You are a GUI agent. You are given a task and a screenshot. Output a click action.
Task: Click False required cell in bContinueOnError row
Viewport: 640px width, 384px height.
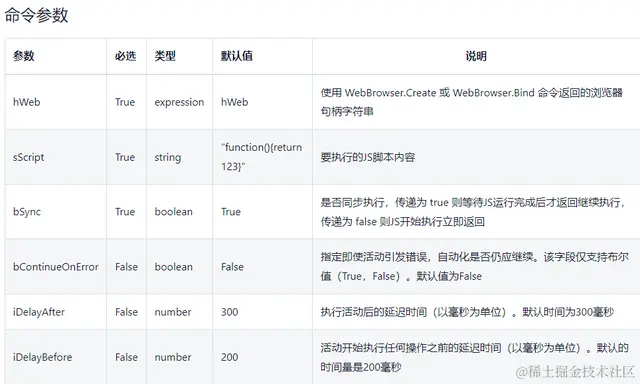pyautogui.click(x=127, y=267)
